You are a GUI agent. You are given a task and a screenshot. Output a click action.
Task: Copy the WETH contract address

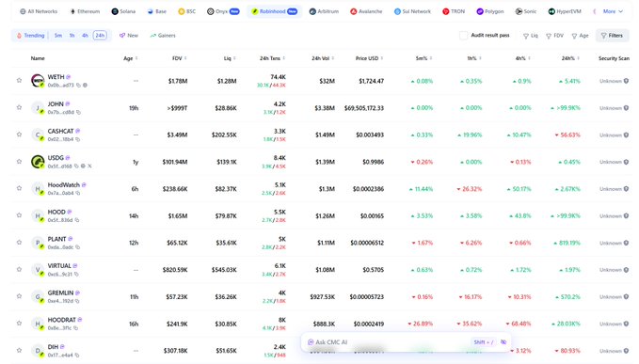(x=79, y=85)
